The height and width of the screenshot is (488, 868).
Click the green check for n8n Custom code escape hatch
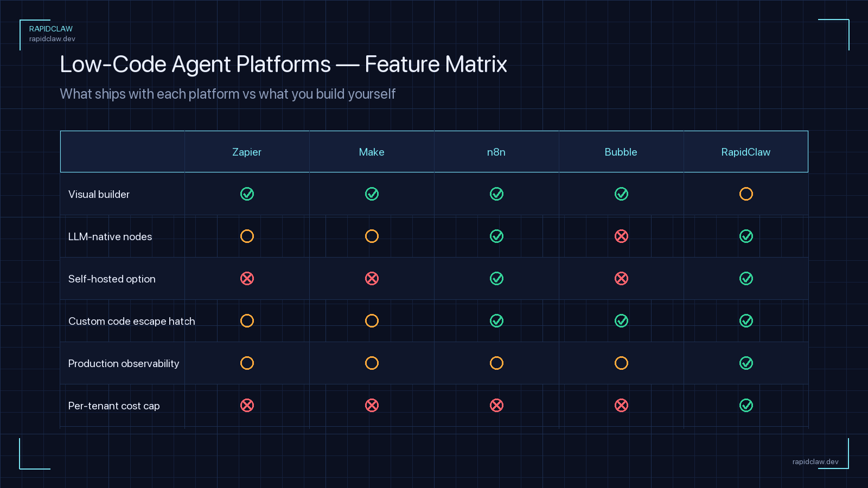(496, 320)
